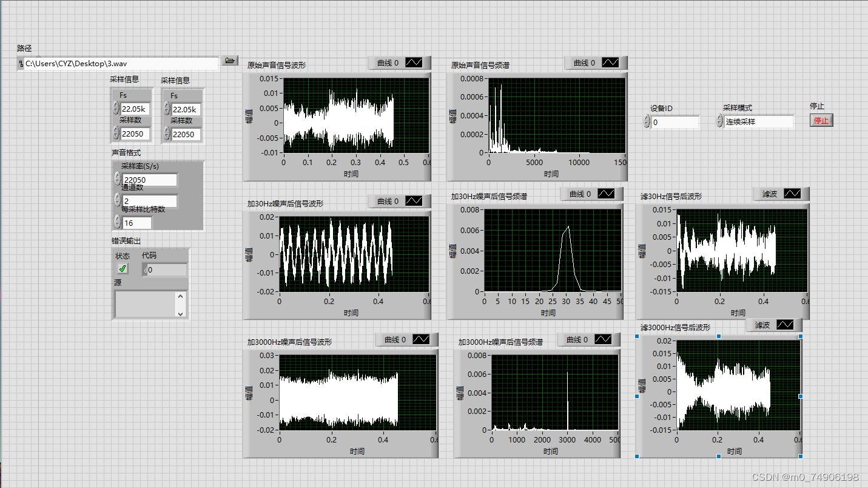Click the 幅值 y-axis label of 加30Hz噪声后信号波形
868x488 pixels.
point(249,254)
